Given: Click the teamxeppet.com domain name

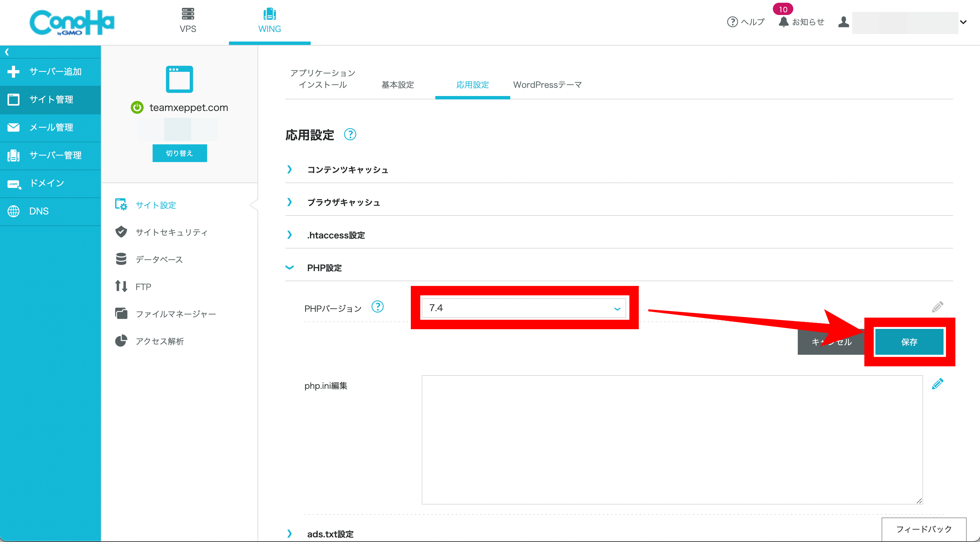Looking at the screenshot, I should tap(189, 108).
